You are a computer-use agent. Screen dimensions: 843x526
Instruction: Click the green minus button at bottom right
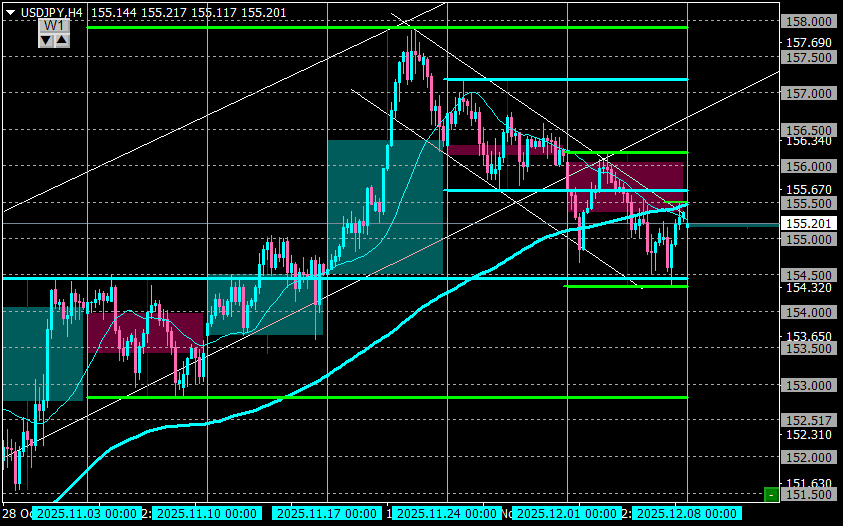pyautogui.click(x=771, y=494)
